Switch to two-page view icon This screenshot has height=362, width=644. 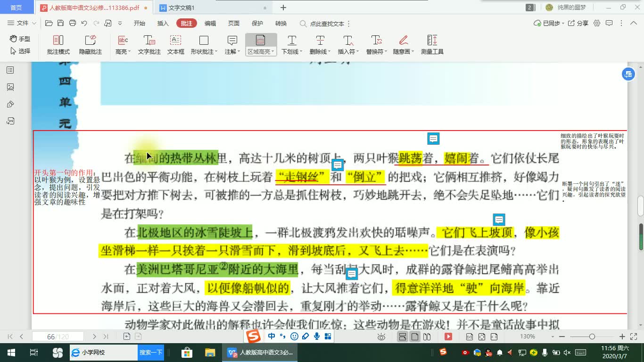[427, 337]
